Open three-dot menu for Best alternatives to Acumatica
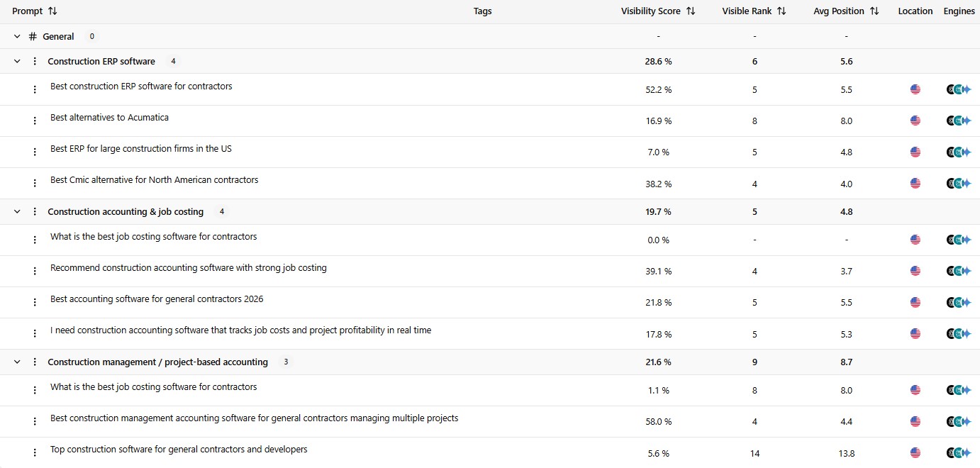 pos(35,121)
